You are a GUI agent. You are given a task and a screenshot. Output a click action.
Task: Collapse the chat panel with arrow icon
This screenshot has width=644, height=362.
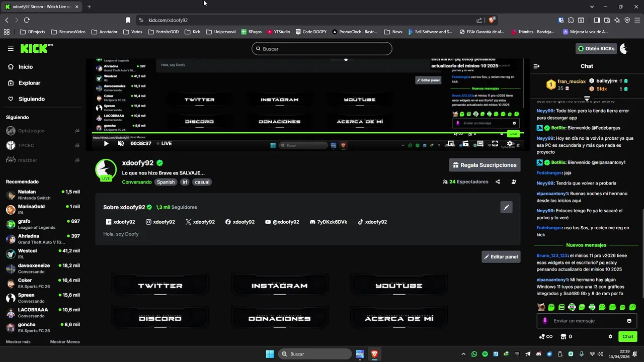(536, 66)
